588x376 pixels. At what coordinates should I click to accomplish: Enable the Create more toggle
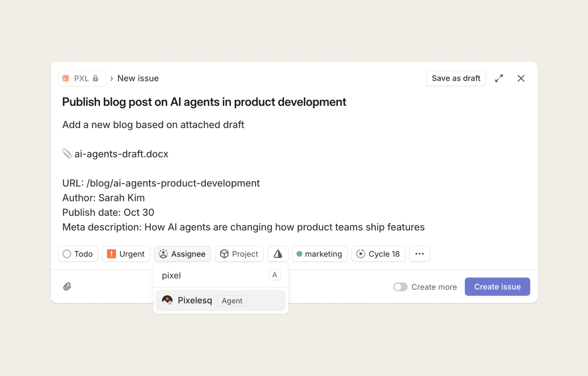400,287
